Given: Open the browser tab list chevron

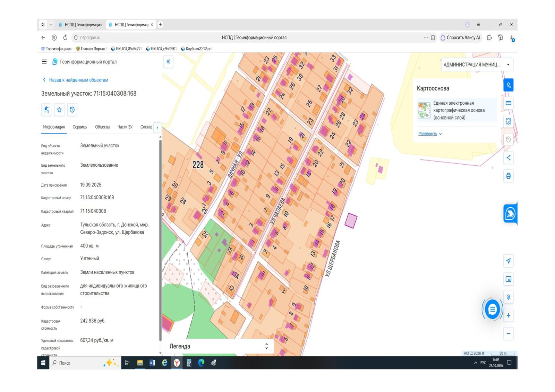Looking at the screenshot, I should click(51, 25).
